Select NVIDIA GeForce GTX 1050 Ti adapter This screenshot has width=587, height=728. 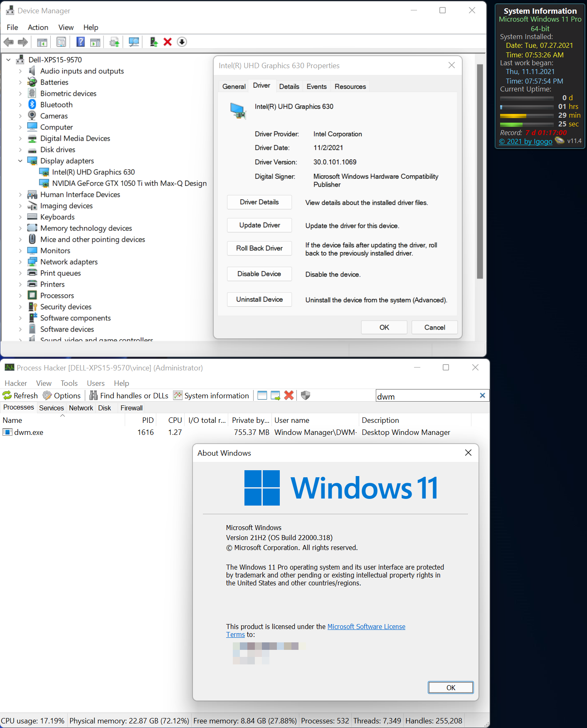pyautogui.click(x=129, y=183)
